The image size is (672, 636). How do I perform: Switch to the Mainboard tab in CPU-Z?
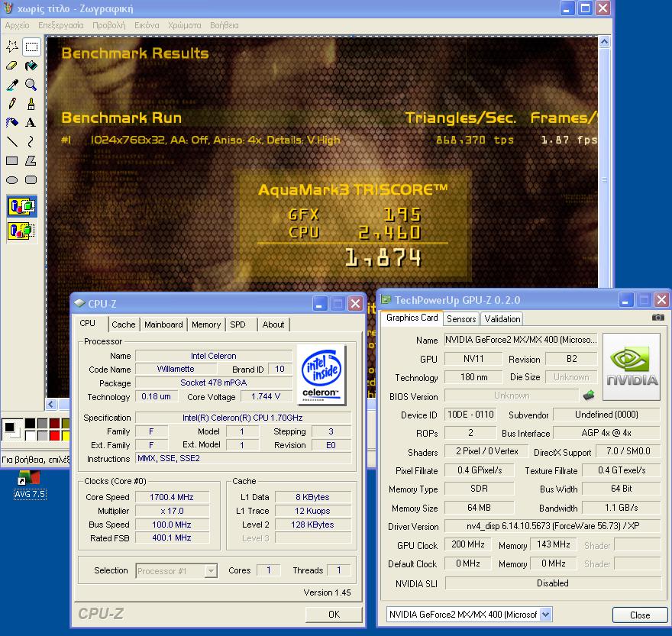coord(163,324)
